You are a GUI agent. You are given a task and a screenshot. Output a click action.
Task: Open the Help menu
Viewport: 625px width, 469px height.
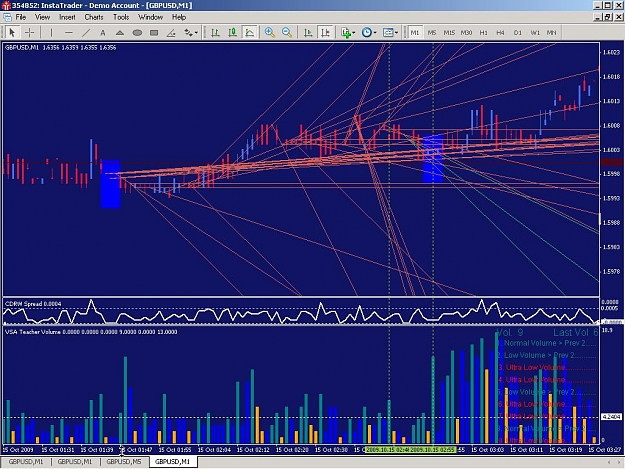(179, 17)
